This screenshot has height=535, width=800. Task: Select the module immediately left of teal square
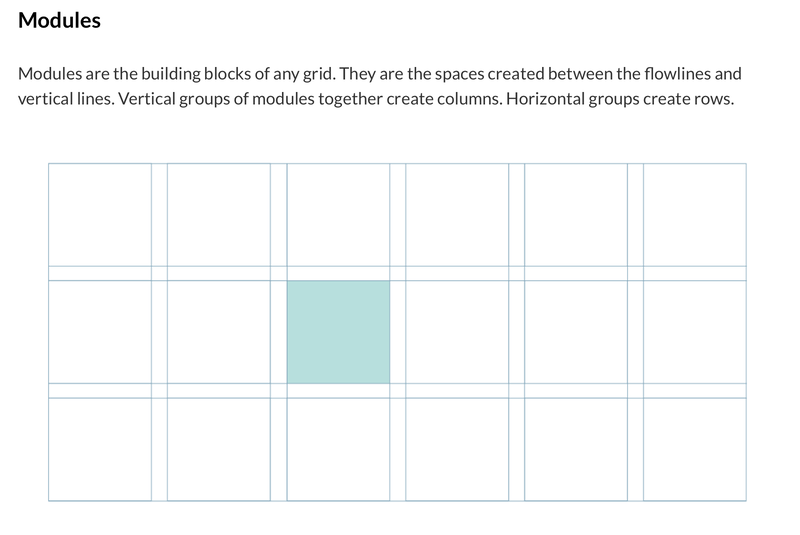[219, 332]
